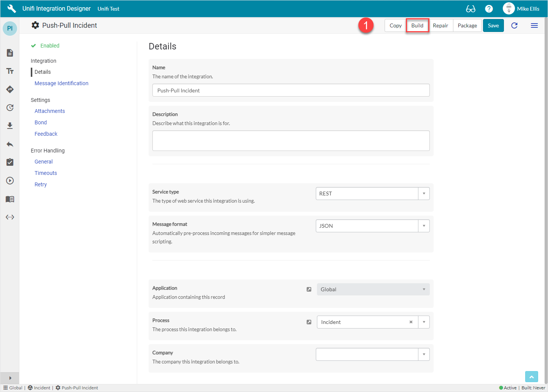Click the play circle sidebar icon
This screenshot has height=392, width=548.
10,181
